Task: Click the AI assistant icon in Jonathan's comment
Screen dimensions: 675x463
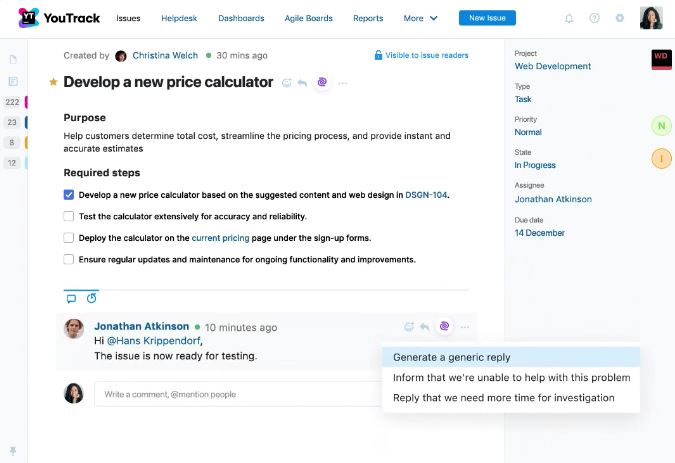Action: point(444,326)
